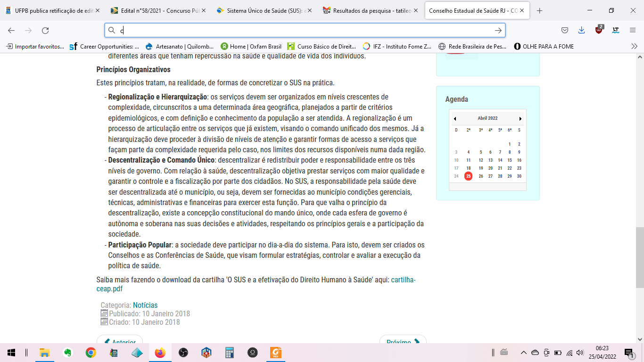644x362 pixels.
Task: Click the Notícias category link
Action: click(x=145, y=305)
